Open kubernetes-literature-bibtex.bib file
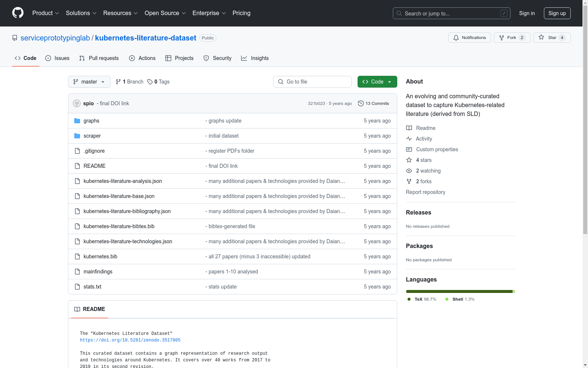 point(119,226)
